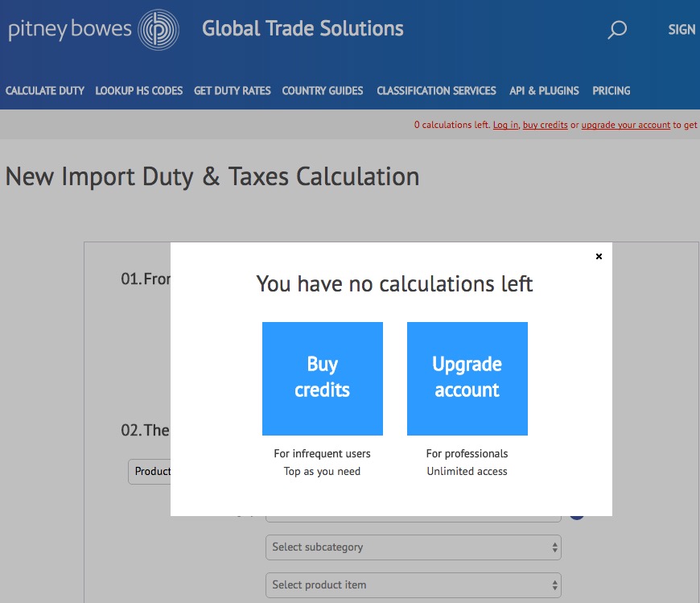This screenshot has height=603, width=700.
Task: Open Lookup HS Codes menu
Action: (139, 91)
